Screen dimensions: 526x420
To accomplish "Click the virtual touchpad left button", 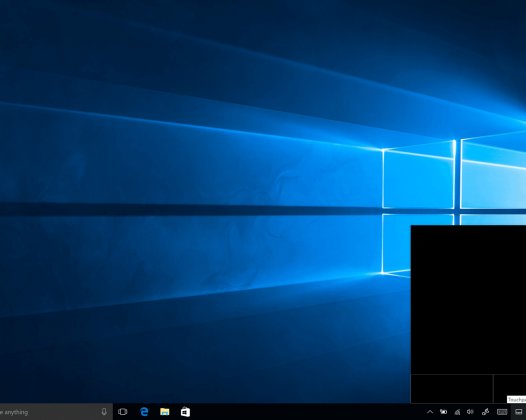I will pyautogui.click(x=452, y=388).
